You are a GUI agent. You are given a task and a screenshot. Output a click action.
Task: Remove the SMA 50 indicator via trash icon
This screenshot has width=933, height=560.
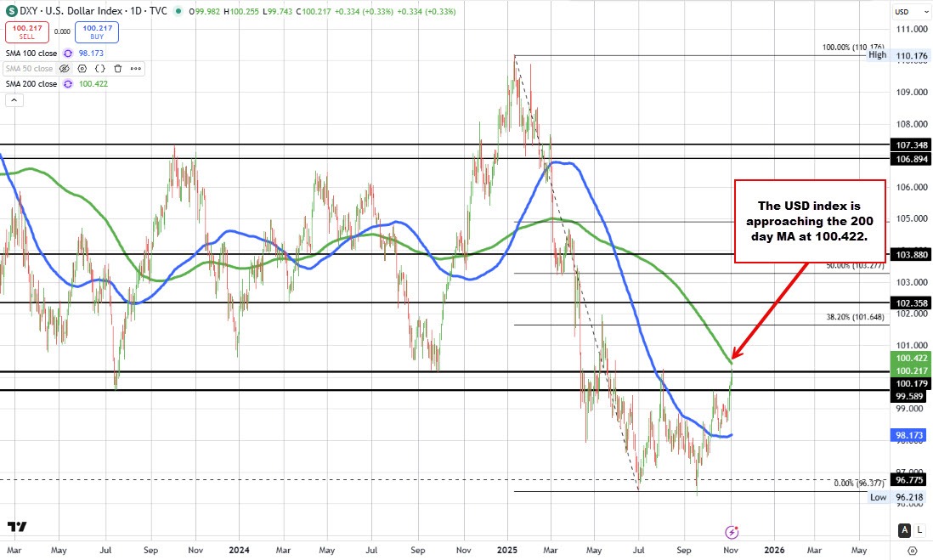tap(117, 68)
